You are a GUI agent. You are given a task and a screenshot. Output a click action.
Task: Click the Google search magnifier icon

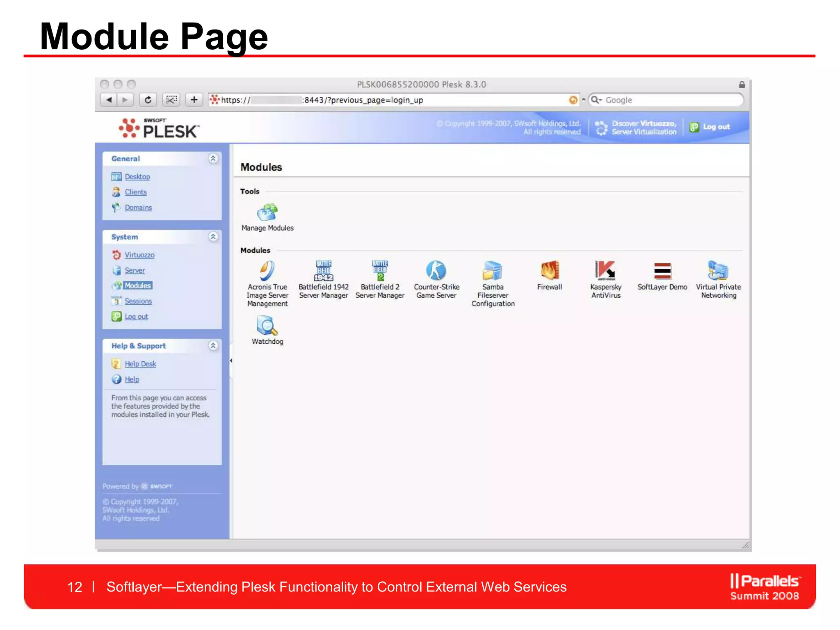coord(596,100)
